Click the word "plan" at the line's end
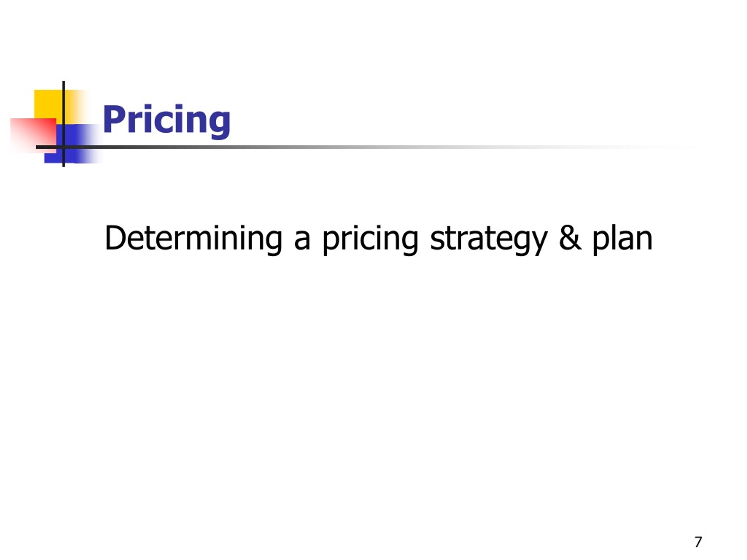 622,239
